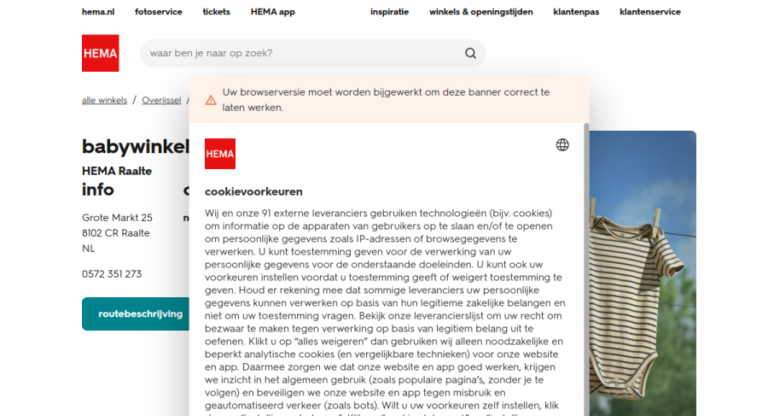Screen dimensions: 768x416
Task: Click the 'info' heading
Action: [x=98, y=190]
